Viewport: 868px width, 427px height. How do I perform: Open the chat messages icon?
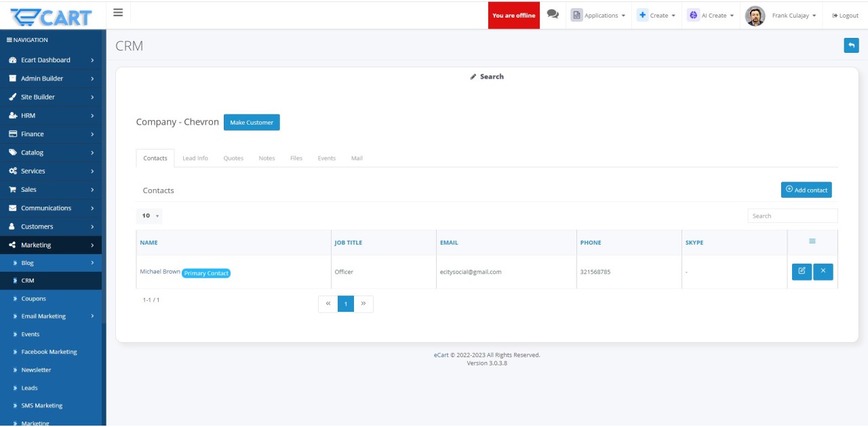click(553, 15)
